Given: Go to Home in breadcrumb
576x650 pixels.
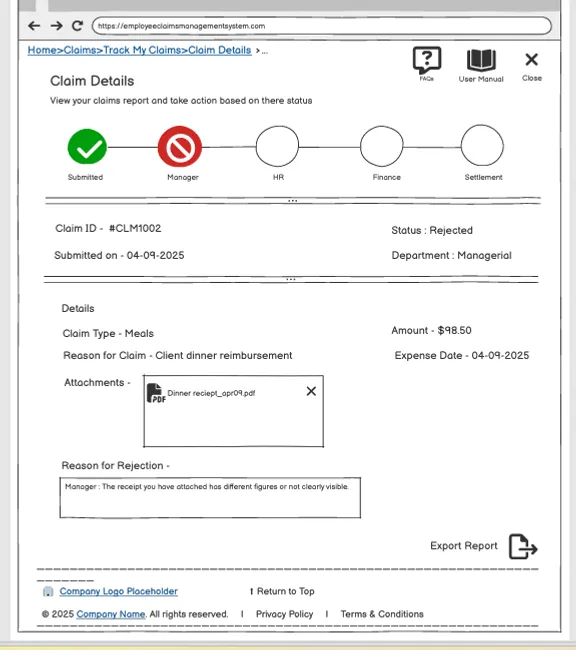Looking at the screenshot, I should tap(42, 50).
